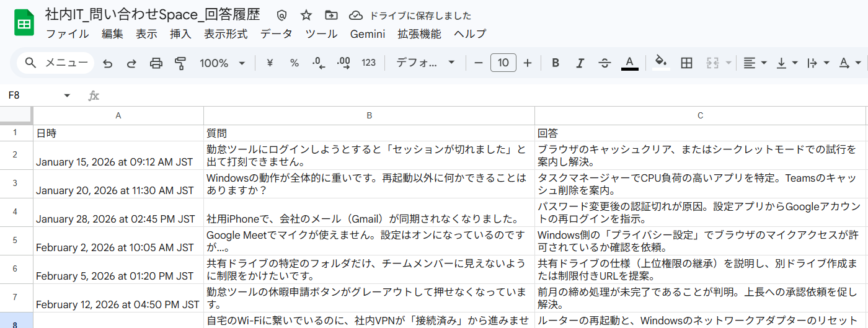This screenshot has width=868, height=328.
Task: Open the fill color picker
Action: [x=661, y=63]
